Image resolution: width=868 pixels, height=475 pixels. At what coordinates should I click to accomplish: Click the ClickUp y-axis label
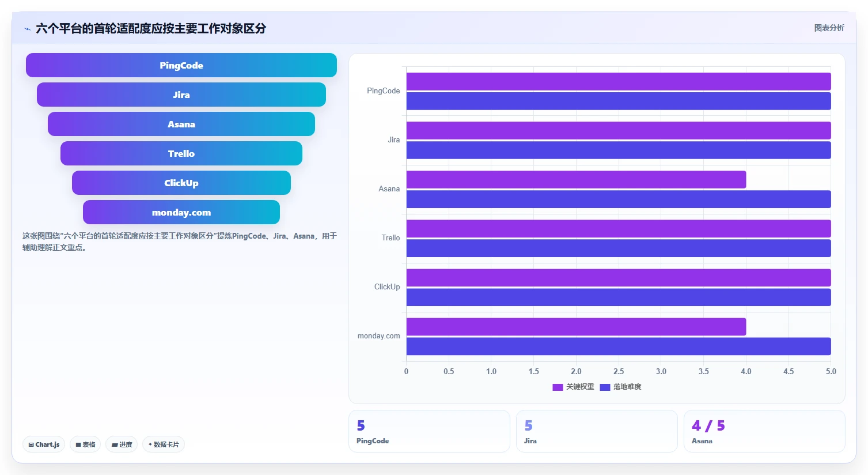[387, 286]
